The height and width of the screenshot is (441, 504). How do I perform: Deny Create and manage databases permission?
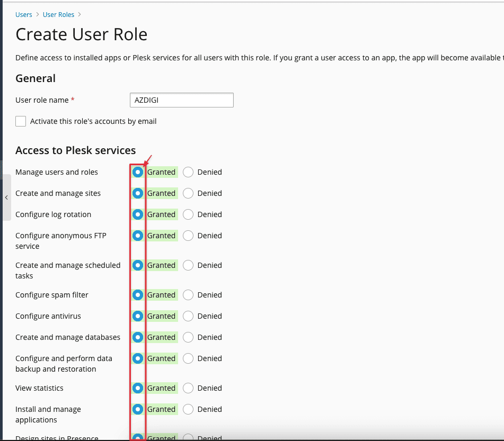(x=188, y=337)
